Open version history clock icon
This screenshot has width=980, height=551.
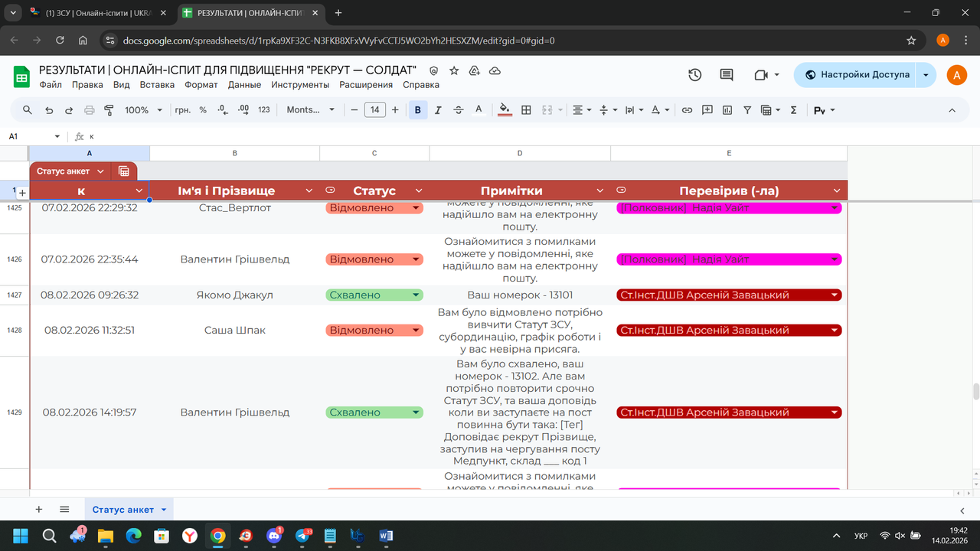click(x=694, y=75)
